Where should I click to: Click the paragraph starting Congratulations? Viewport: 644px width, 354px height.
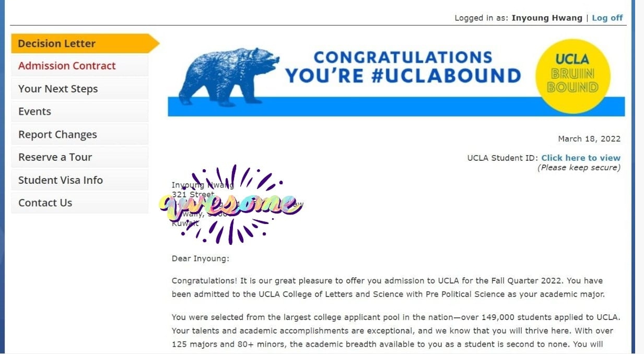tap(388, 288)
